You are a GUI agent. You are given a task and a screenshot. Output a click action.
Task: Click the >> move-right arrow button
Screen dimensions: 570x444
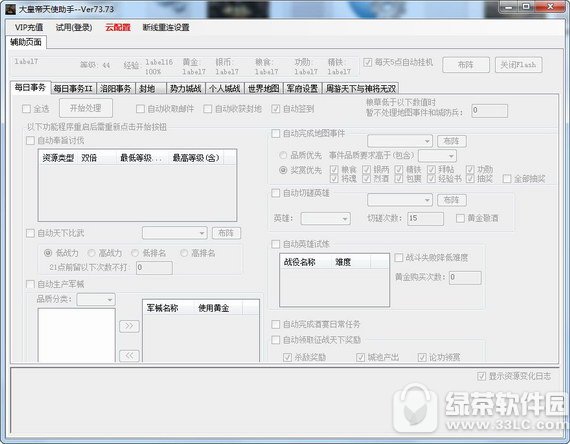[129, 326]
